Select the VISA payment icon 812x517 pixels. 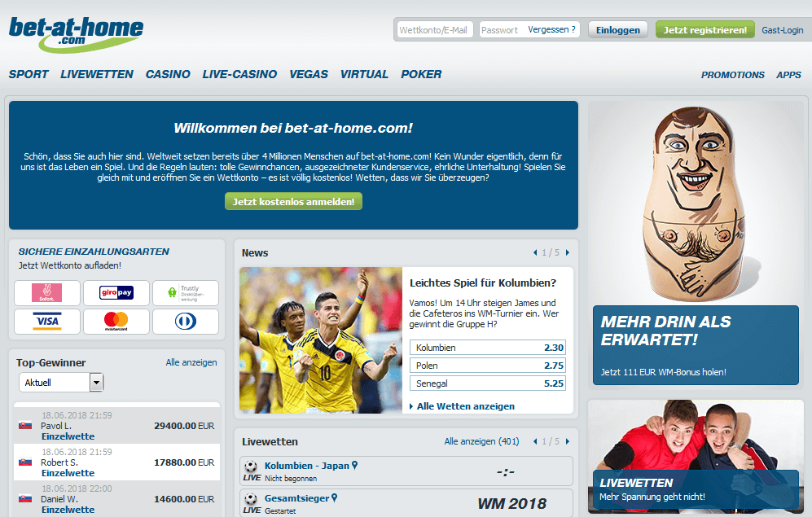(x=47, y=322)
